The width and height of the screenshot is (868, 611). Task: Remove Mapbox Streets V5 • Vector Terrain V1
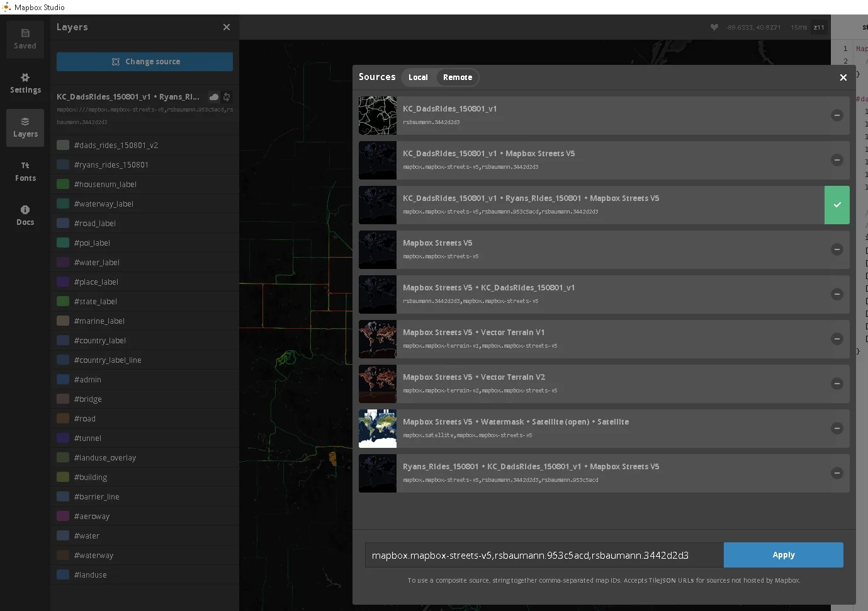837,339
